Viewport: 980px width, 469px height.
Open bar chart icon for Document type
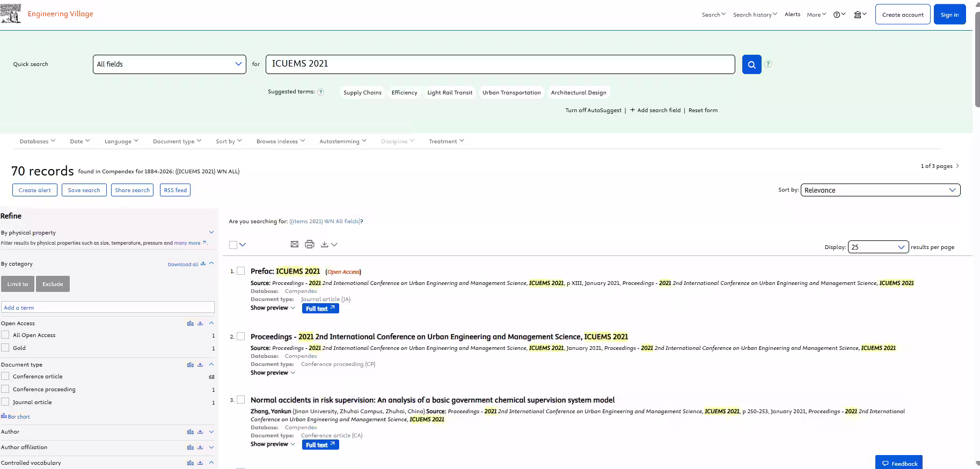(x=190, y=365)
